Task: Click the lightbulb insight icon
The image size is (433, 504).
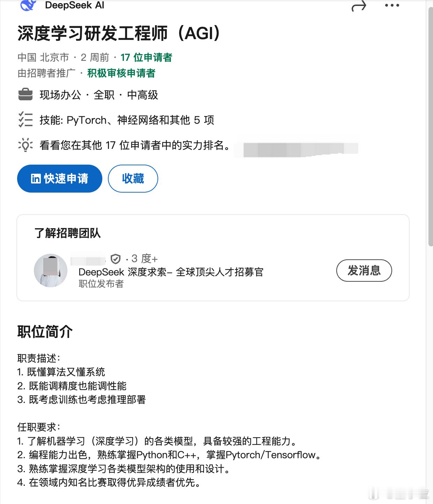Action: (25, 145)
